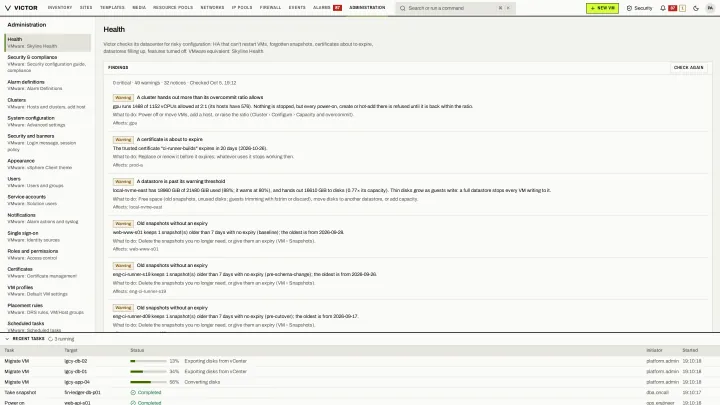Screen dimensions: 720x405
Task: Open the Alarms menu
Action: (322, 8)
